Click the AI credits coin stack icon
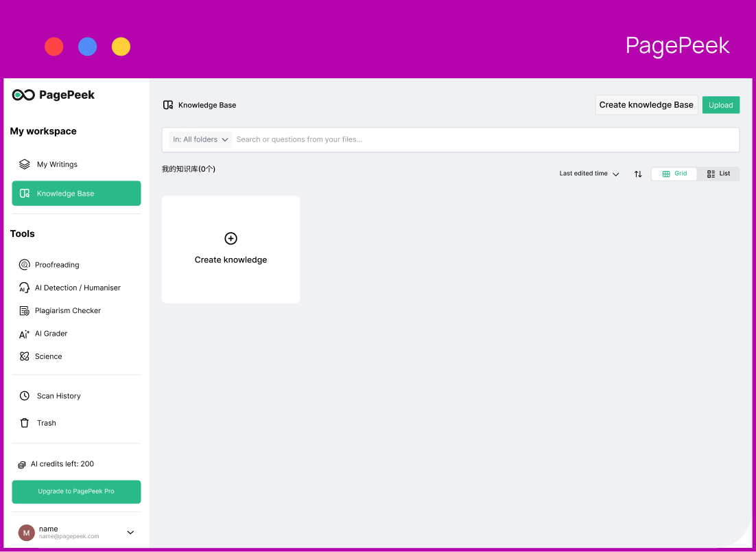Image resolution: width=756 pixels, height=552 pixels. 22,465
